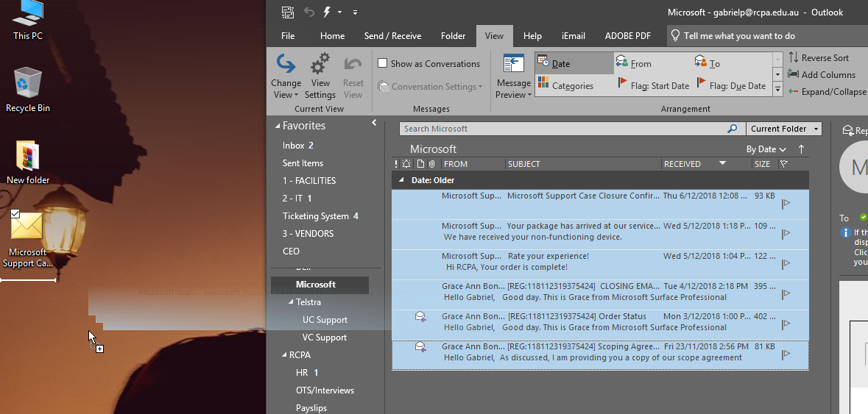The image size is (868, 414).
Task: Sort by the reminder bell column header
Action: pyautogui.click(x=407, y=163)
